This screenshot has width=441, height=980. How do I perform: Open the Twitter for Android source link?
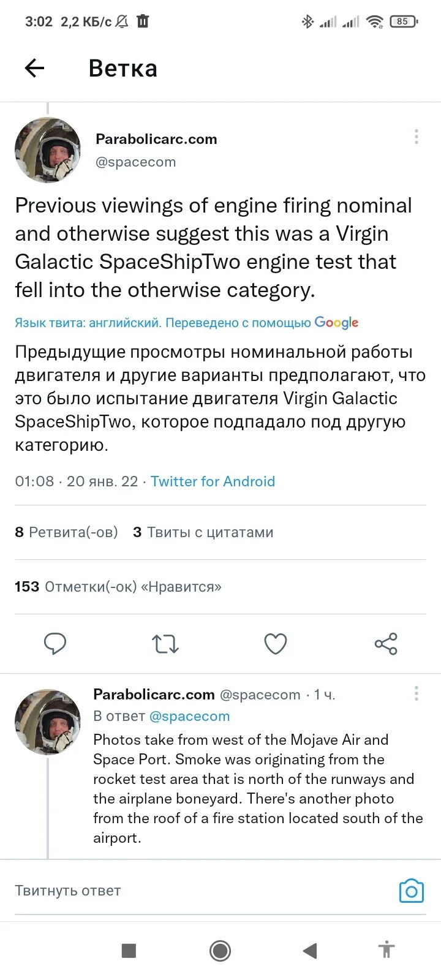pyautogui.click(x=213, y=481)
